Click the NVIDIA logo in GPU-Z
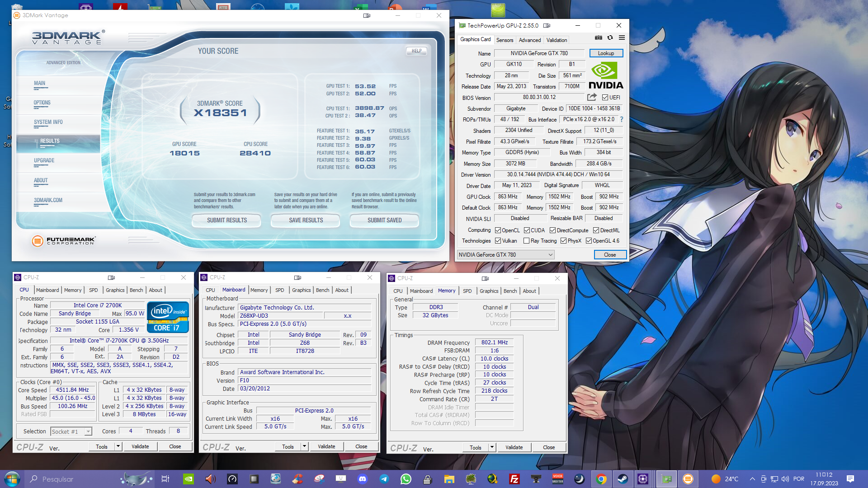The height and width of the screenshot is (488, 868). [x=606, y=76]
